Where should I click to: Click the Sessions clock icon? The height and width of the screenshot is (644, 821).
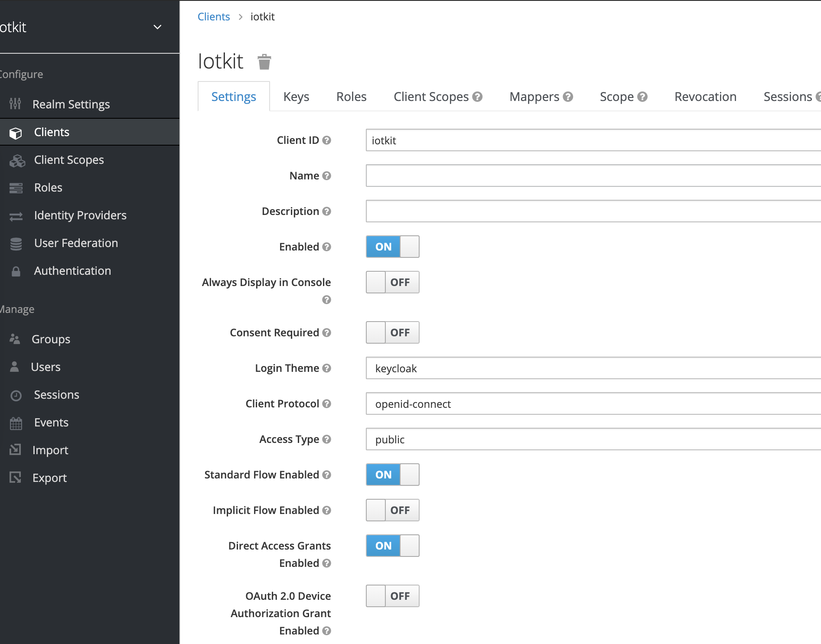coord(16,395)
